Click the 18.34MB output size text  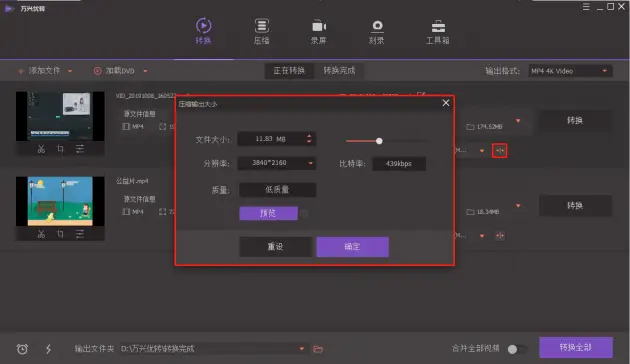coord(488,212)
